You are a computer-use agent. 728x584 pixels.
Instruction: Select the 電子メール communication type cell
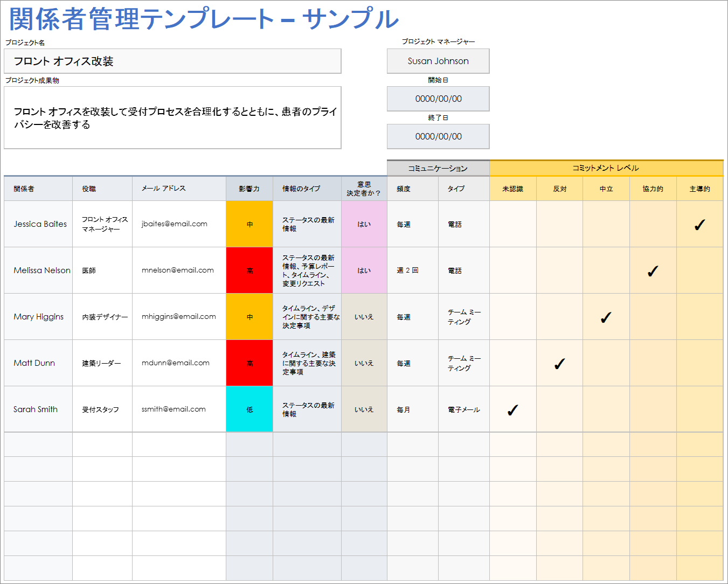tap(464, 409)
